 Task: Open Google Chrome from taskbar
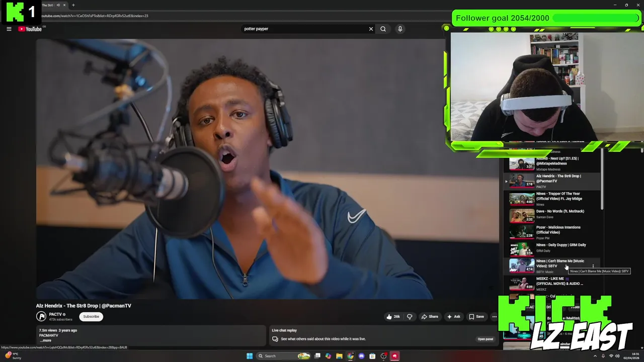(350, 356)
